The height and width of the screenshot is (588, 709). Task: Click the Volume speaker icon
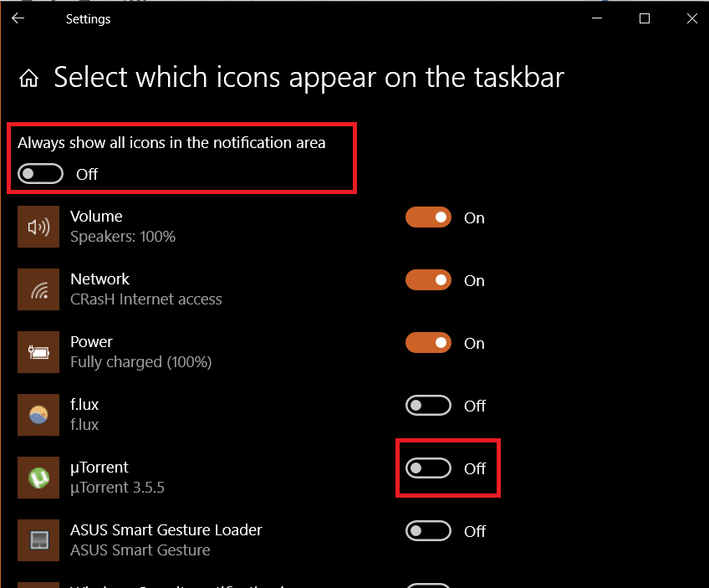click(38, 227)
